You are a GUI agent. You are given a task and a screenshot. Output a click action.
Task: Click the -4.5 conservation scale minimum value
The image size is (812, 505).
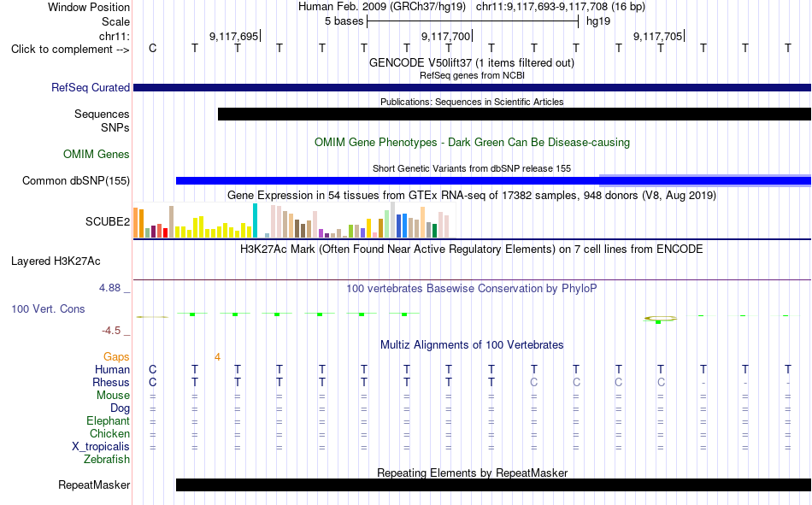[x=111, y=331]
